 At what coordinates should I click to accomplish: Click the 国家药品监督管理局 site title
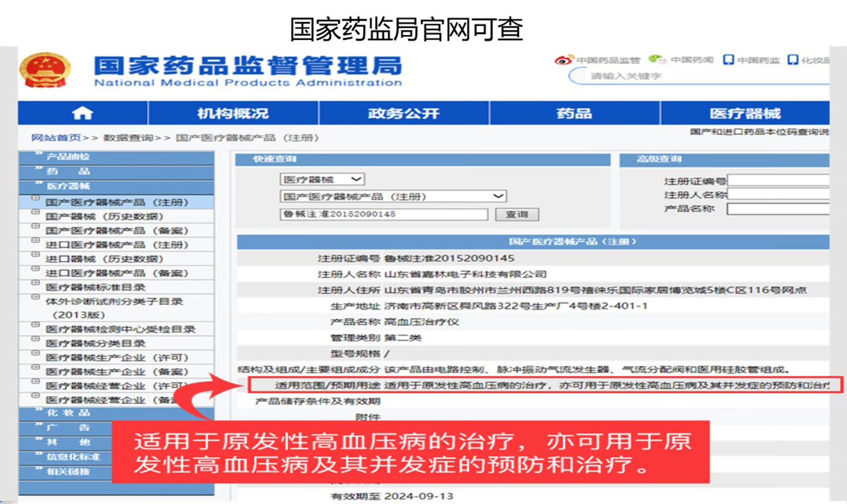pos(248,65)
